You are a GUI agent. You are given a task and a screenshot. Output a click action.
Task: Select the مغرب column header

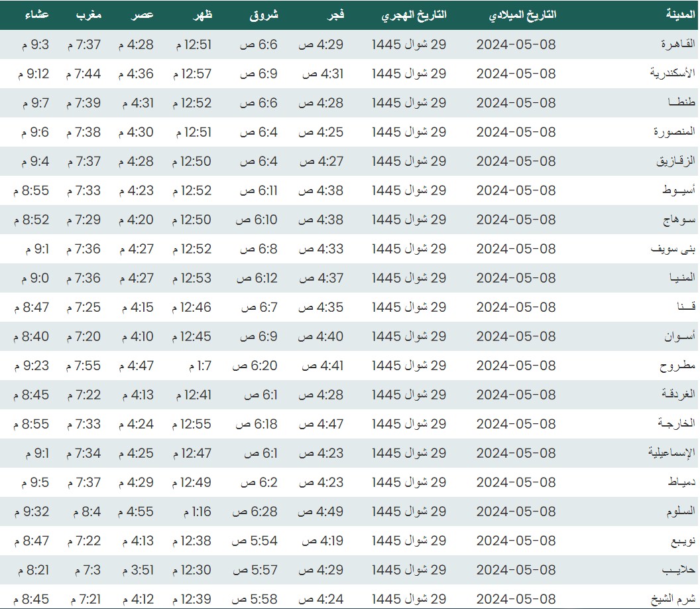(x=89, y=15)
